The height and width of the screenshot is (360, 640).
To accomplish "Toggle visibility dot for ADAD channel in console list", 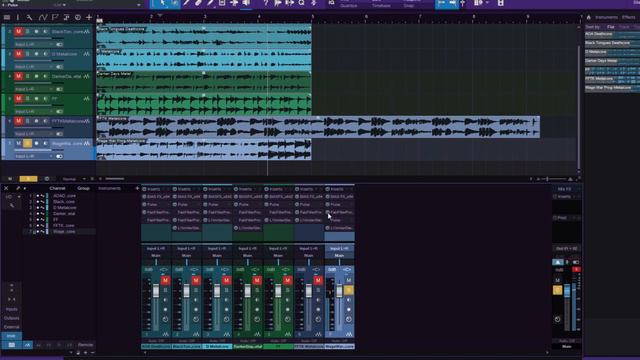I will (x=38, y=196).
